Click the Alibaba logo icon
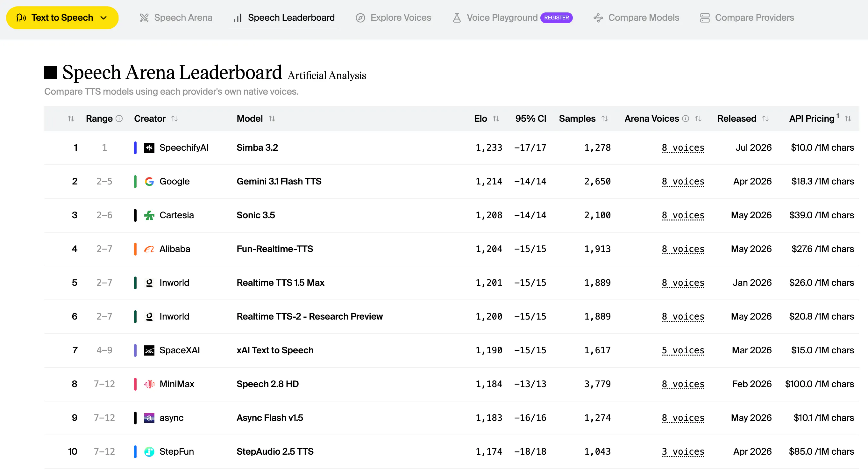The height and width of the screenshot is (476, 868). click(149, 249)
